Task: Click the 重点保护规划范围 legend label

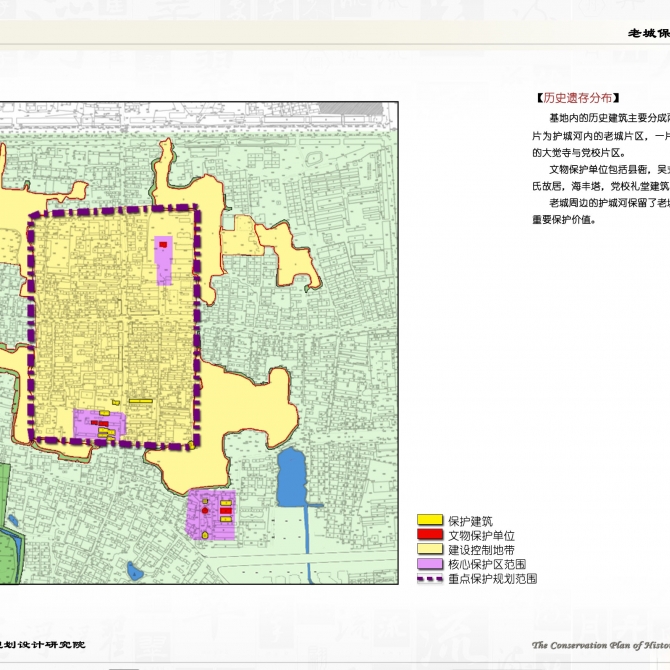Action: pos(493,578)
